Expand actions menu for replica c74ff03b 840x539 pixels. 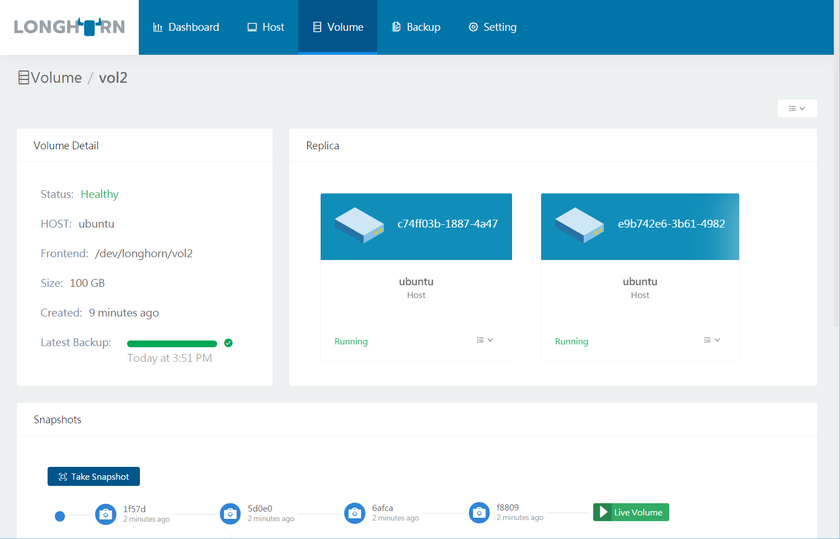pyautogui.click(x=485, y=340)
